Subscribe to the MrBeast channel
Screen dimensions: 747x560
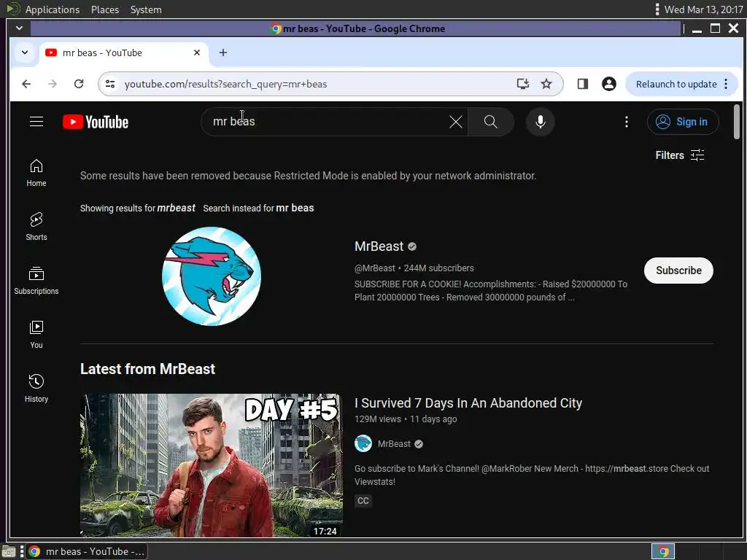point(678,271)
